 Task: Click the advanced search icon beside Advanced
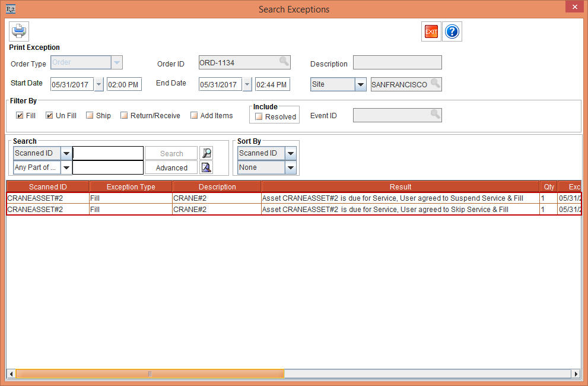tap(206, 167)
